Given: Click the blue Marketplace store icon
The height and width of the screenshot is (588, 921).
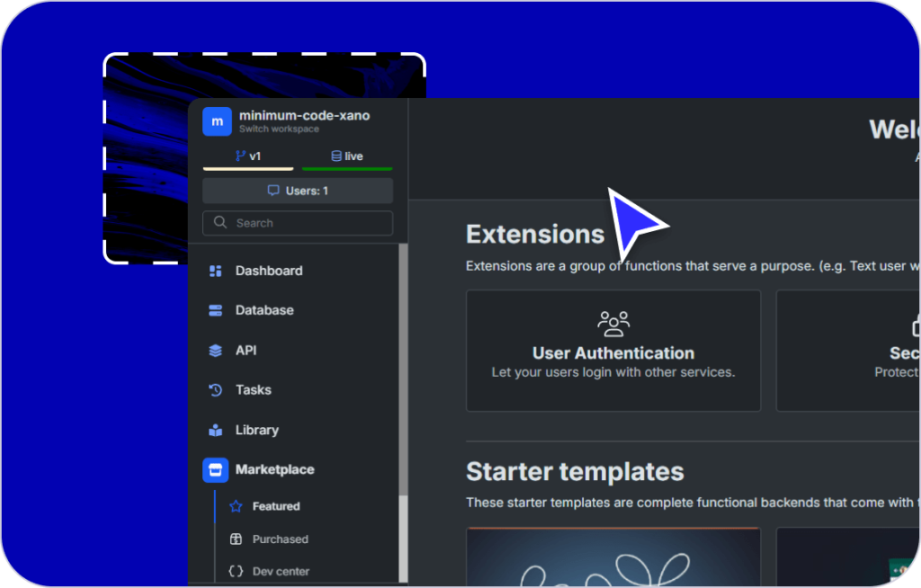Looking at the screenshot, I should click(x=215, y=469).
